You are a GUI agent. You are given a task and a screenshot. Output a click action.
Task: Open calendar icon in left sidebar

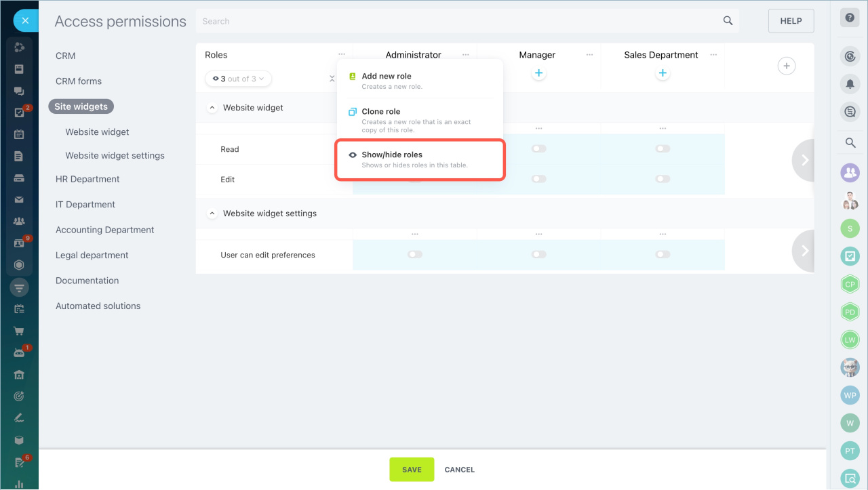point(19,134)
